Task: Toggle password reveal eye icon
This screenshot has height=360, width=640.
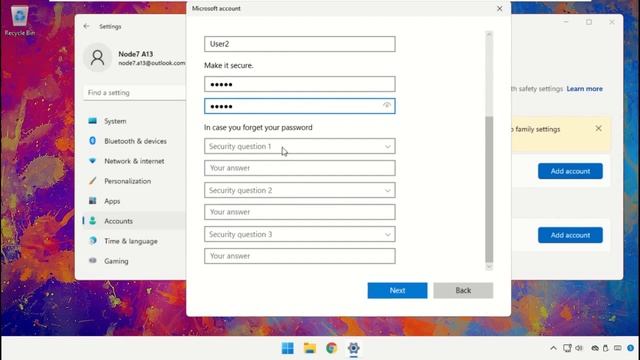Action: coord(387,106)
